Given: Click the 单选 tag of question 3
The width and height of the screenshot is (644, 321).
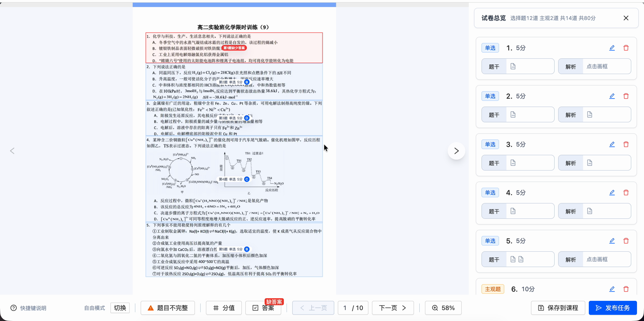Looking at the screenshot, I should 490,144.
